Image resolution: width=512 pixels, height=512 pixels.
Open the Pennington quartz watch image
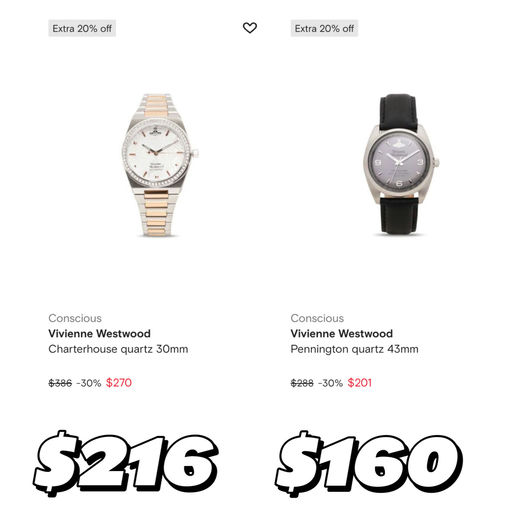(401, 164)
